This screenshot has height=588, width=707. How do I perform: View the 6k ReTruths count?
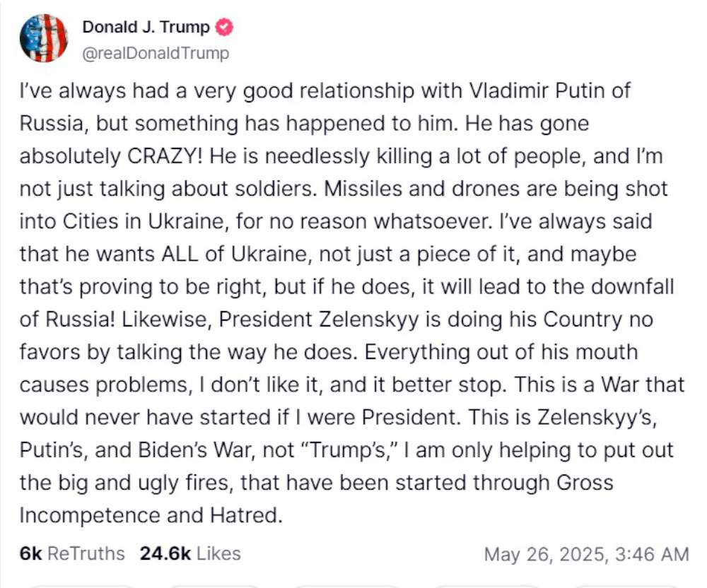click(x=30, y=553)
